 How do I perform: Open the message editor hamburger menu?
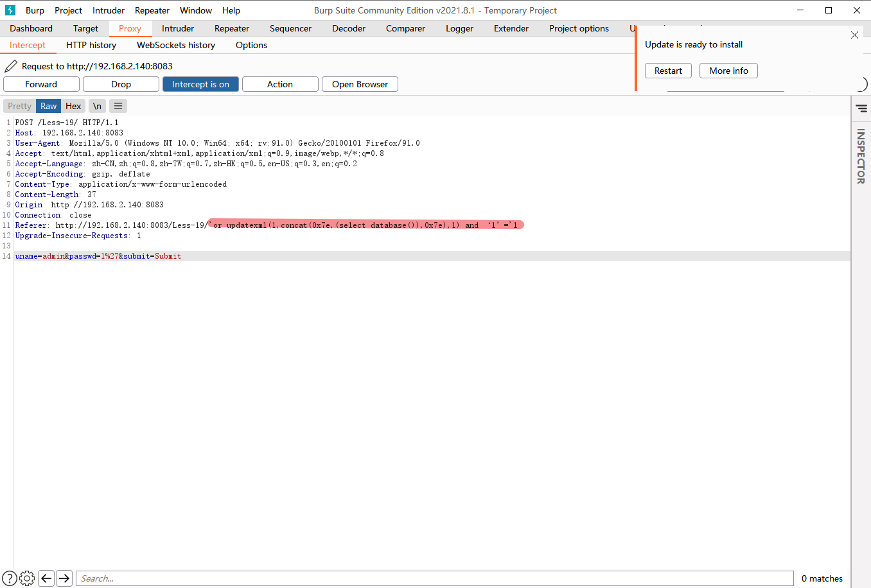[x=118, y=106]
